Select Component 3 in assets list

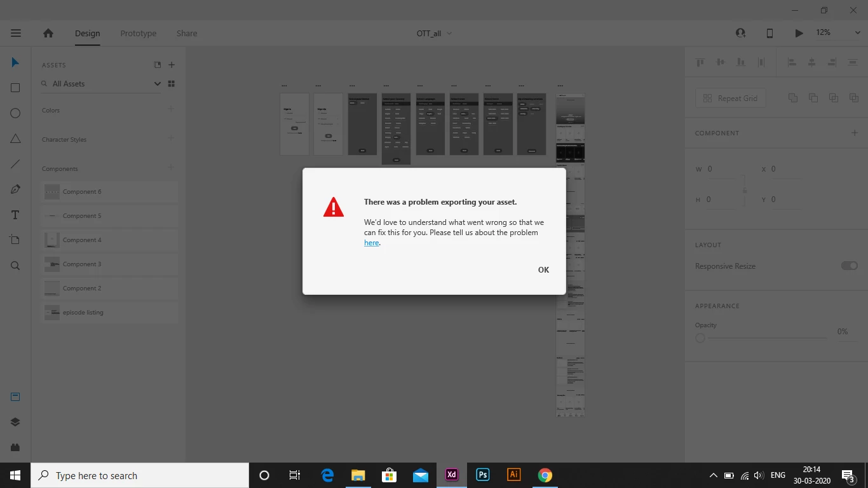click(x=109, y=264)
